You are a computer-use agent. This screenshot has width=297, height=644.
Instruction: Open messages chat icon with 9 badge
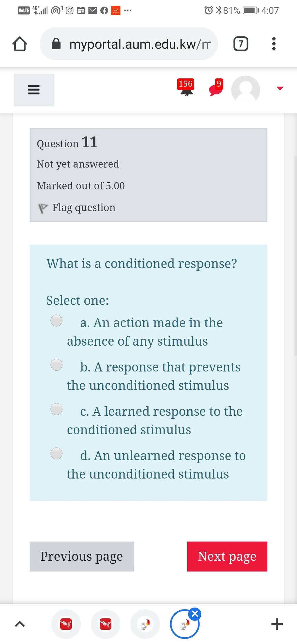pos(216,87)
